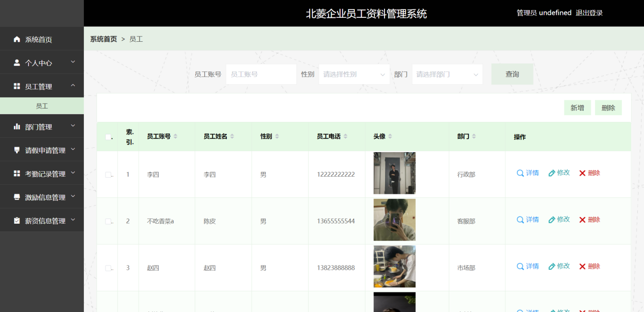Click the clipboard icon beside 薪资信息管理
This screenshot has width=644, height=312.
(17, 220)
